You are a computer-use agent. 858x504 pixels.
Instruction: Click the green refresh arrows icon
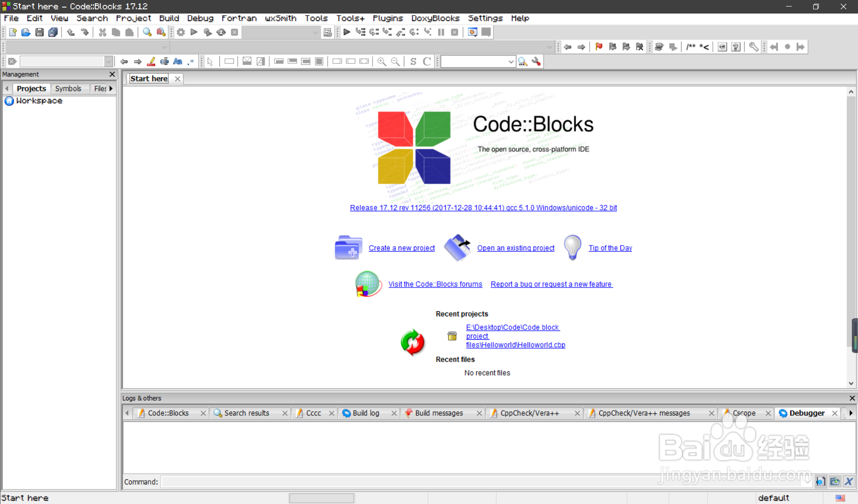click(x=412, y=343)
